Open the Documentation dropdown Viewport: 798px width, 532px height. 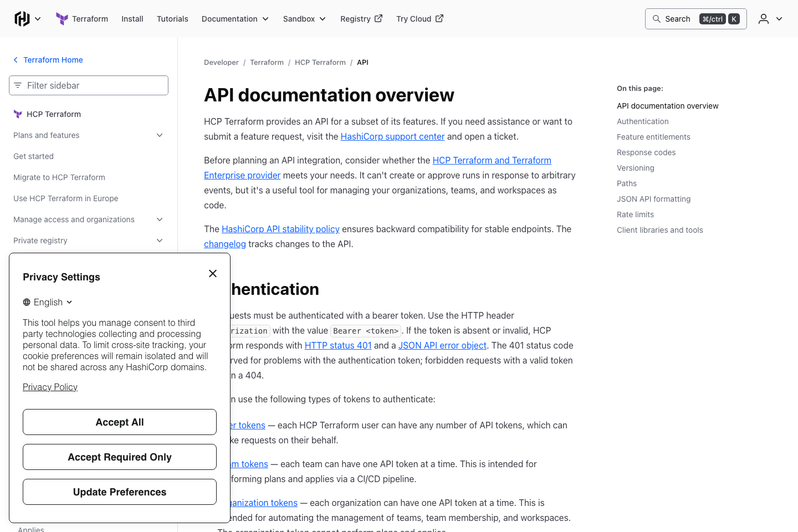click(235, 18)
